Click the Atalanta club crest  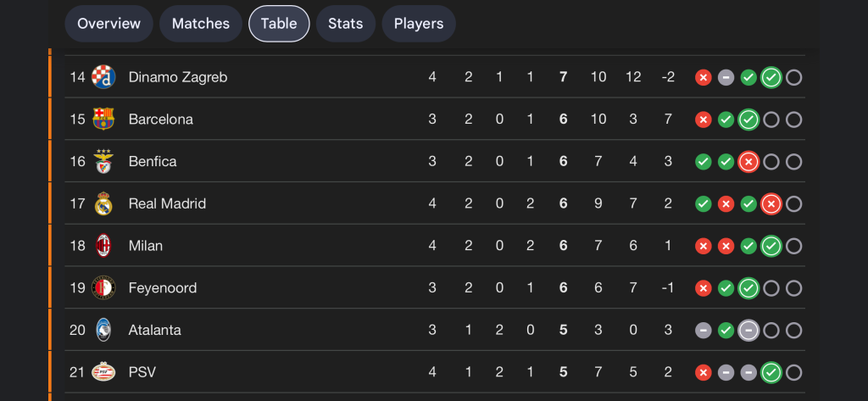point(103,330)
